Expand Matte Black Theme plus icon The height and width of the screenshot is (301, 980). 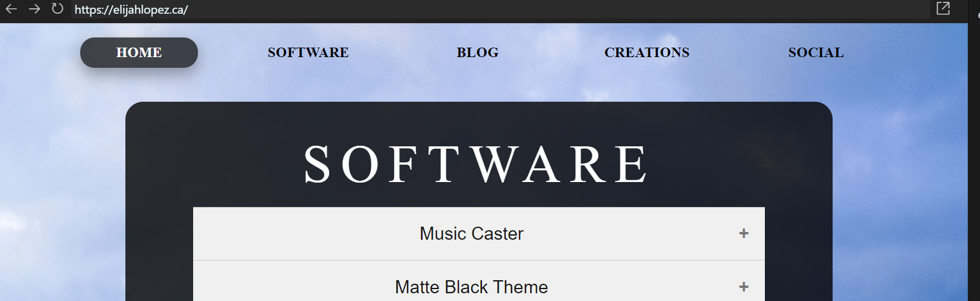[743, 287]
